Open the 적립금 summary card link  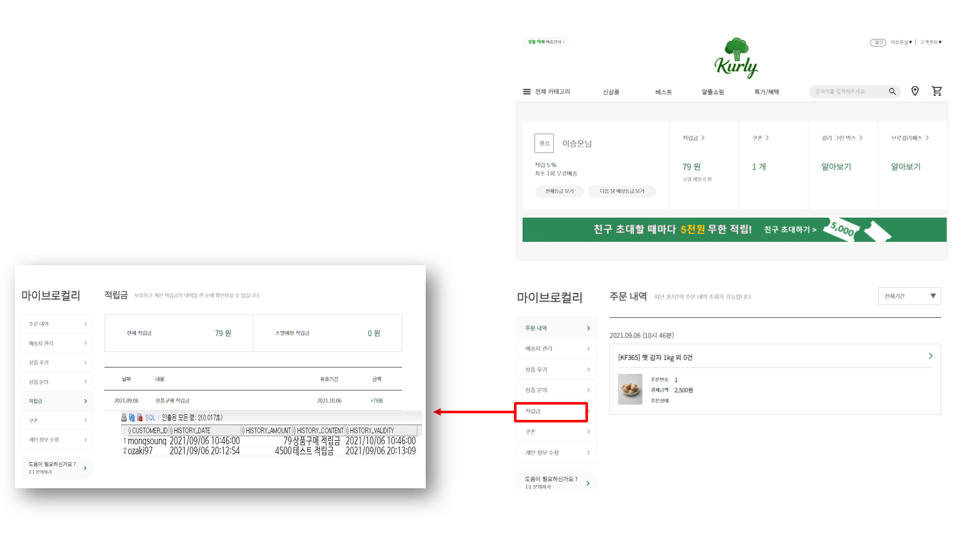coord(694,138)
